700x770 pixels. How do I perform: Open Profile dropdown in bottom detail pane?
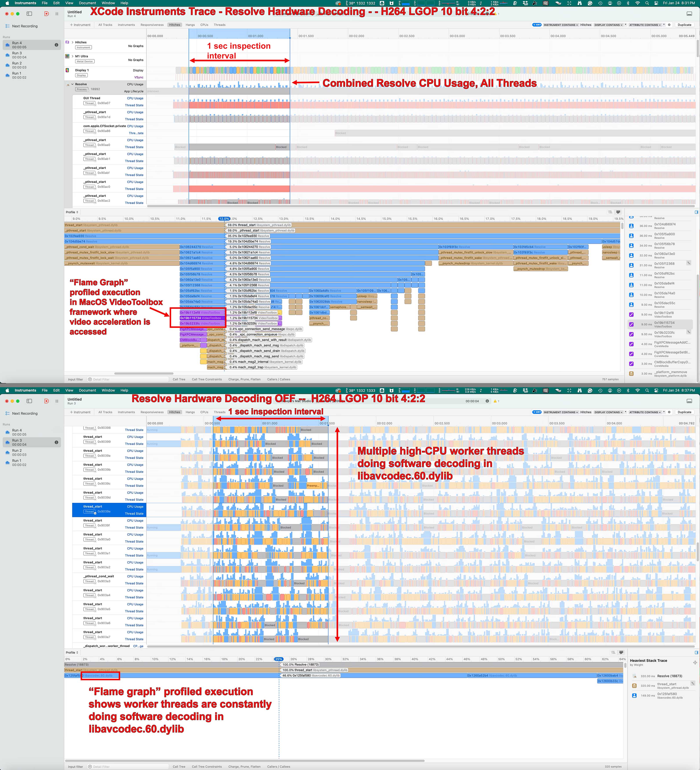coord(72,652)
